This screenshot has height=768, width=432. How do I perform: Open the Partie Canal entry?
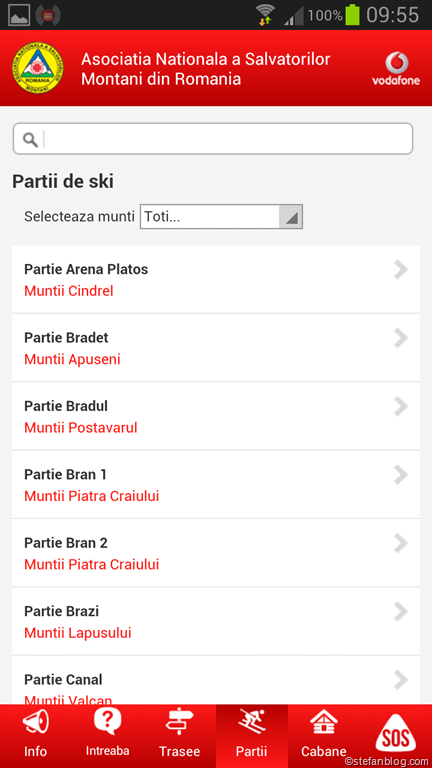point(216,680)
